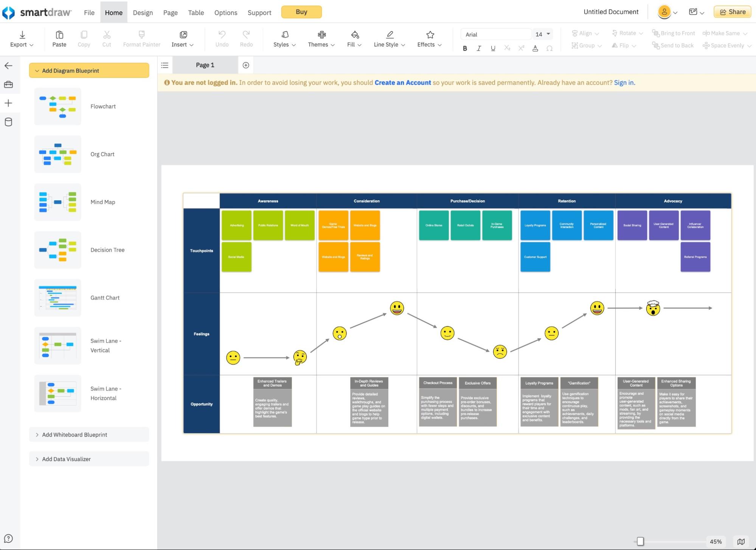The image size is (756, 550).
Task: Expand Add Whiteboard Blueprint section
Action: click(89, 434)
